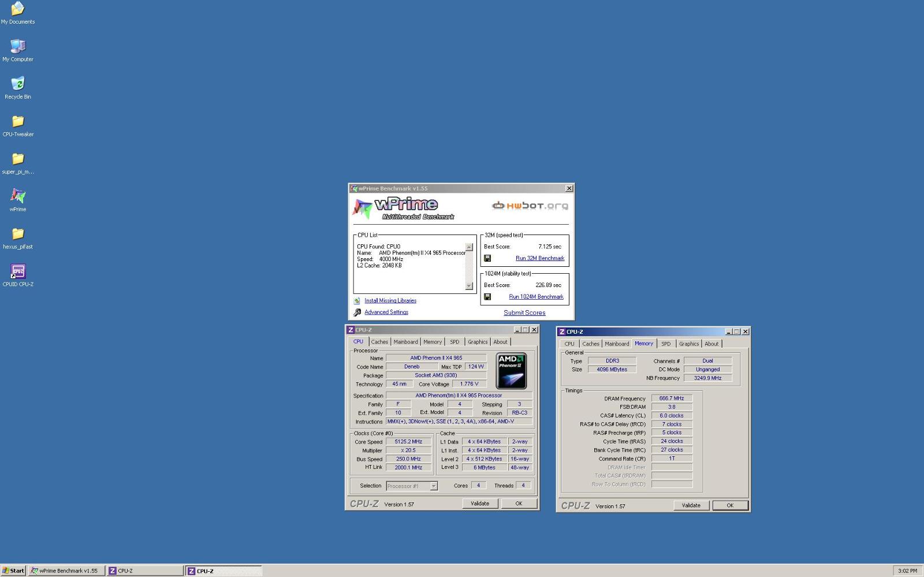Minimize the right CPU-Z Memory window
Image resolution: width=924 pixels, height=577 pixels.
pyautogui.click(x=728, y=332)
